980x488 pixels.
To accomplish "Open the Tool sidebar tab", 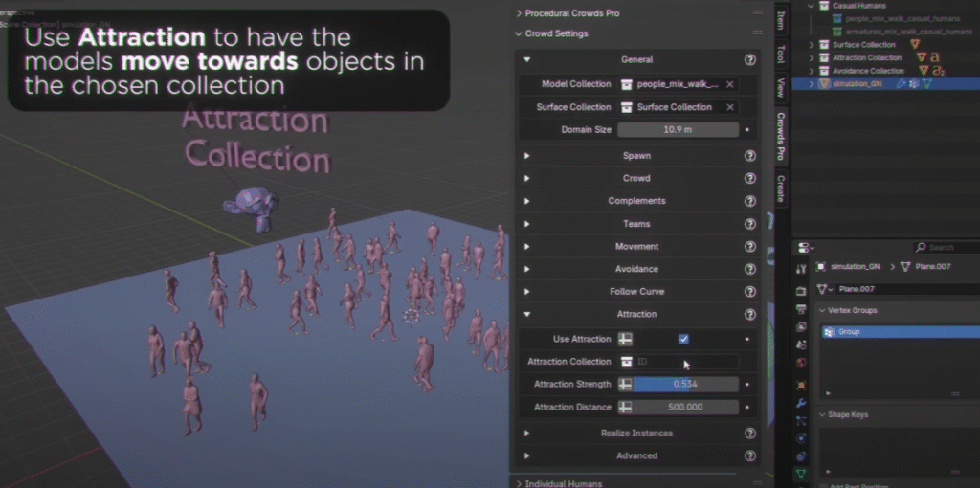I will (x=781, y=55).
